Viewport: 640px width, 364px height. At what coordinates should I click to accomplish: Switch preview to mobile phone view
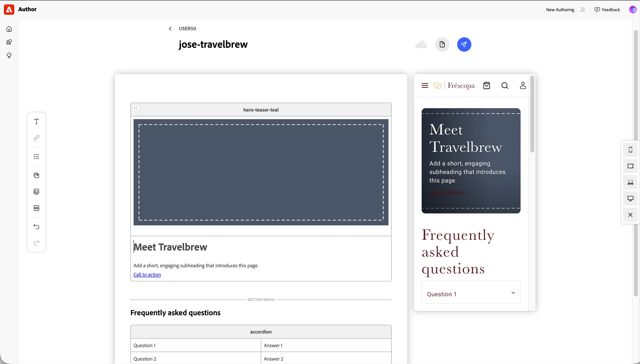click(x=630, y=150)
